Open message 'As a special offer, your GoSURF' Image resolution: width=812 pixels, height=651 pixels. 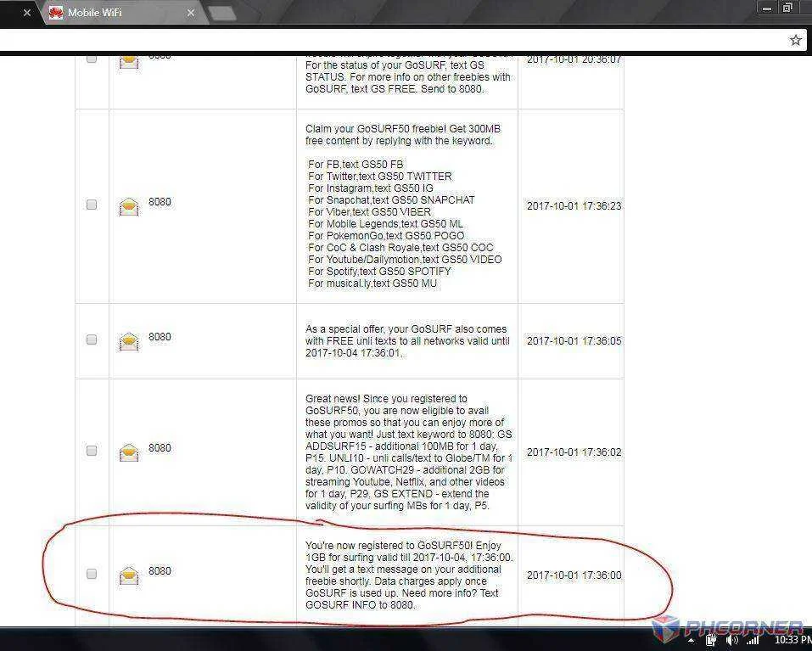(x=407, y=341)
